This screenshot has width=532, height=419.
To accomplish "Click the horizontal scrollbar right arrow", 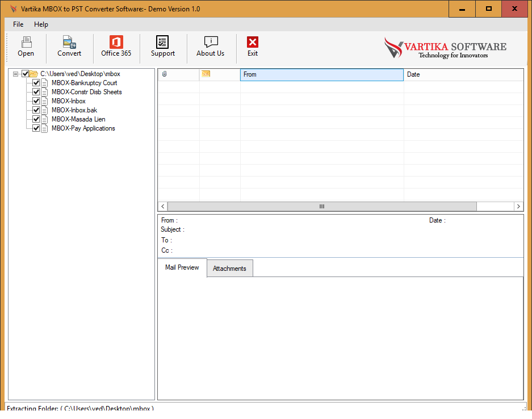I will point(518,206).
